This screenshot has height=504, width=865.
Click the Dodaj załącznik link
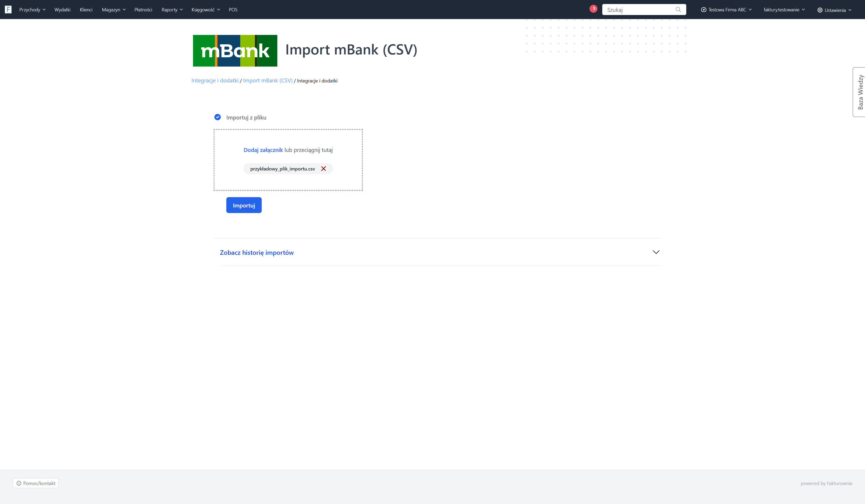263,150
